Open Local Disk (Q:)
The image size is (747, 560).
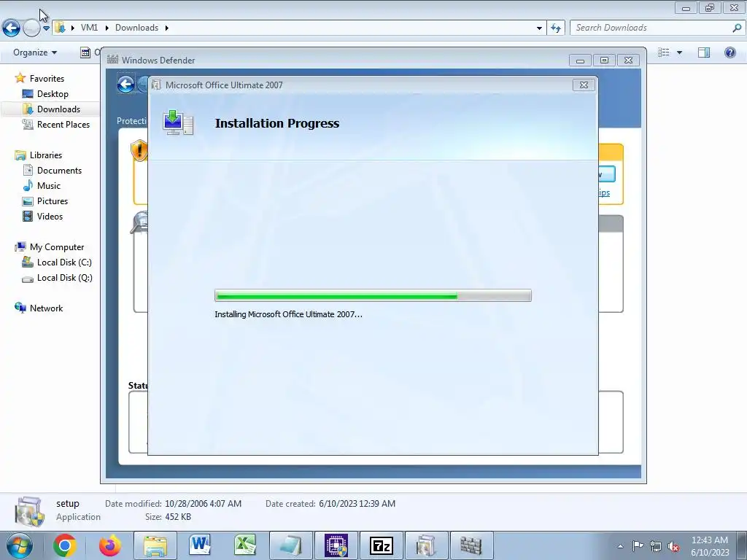pyautogui.click(x=64, y=278)
